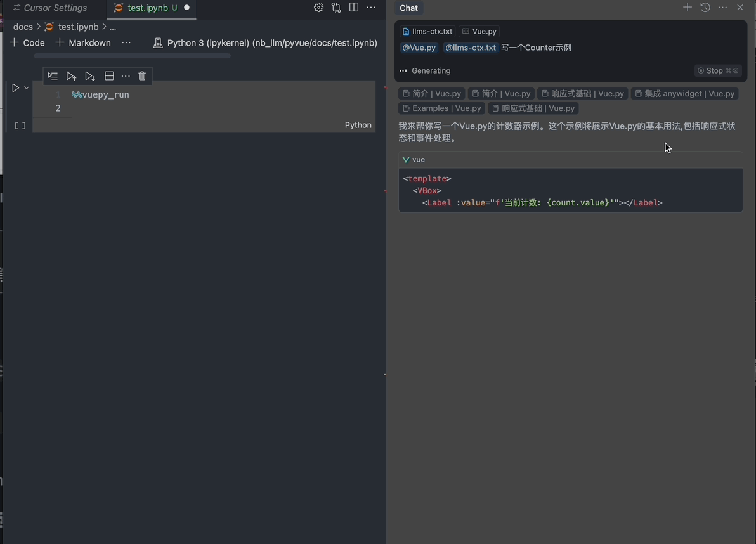Start a new chat with the plus icon
The width and height of the screenshot is (756, 544).
click(x=687, y=7)
